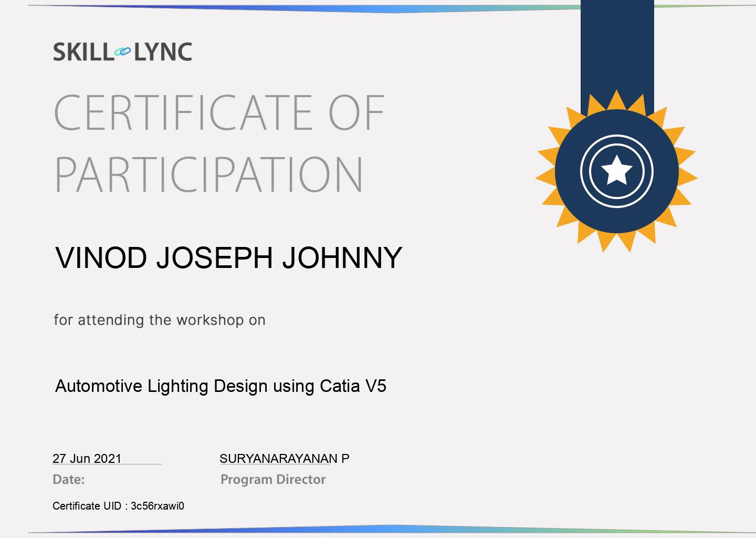Image resolution: width=756 pixels, height=538 pixels.
Task: Click the Certificate UID 3c56rxawi0 text
Action: [119, 506]
